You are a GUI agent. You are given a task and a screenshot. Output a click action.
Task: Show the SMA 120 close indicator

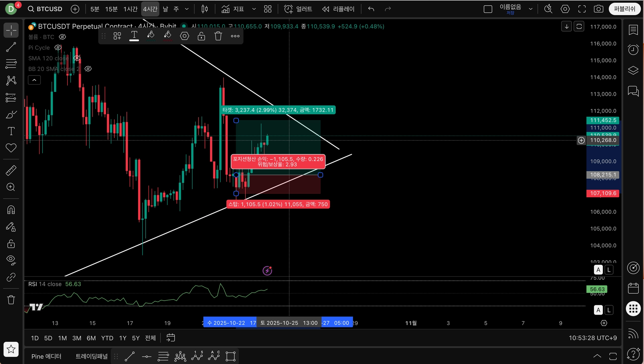[x=77, y=58]
